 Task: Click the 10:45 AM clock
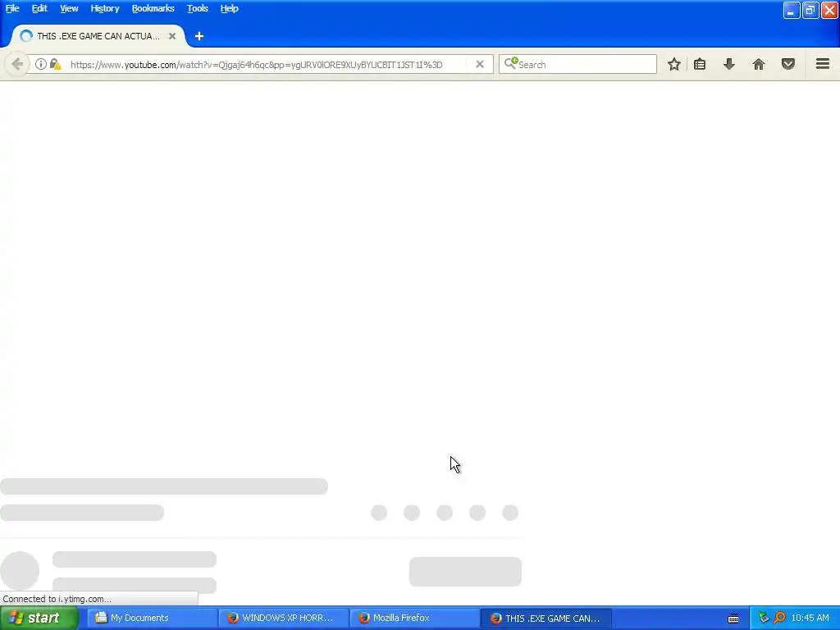pyautogui.click(x=810, y=619)
